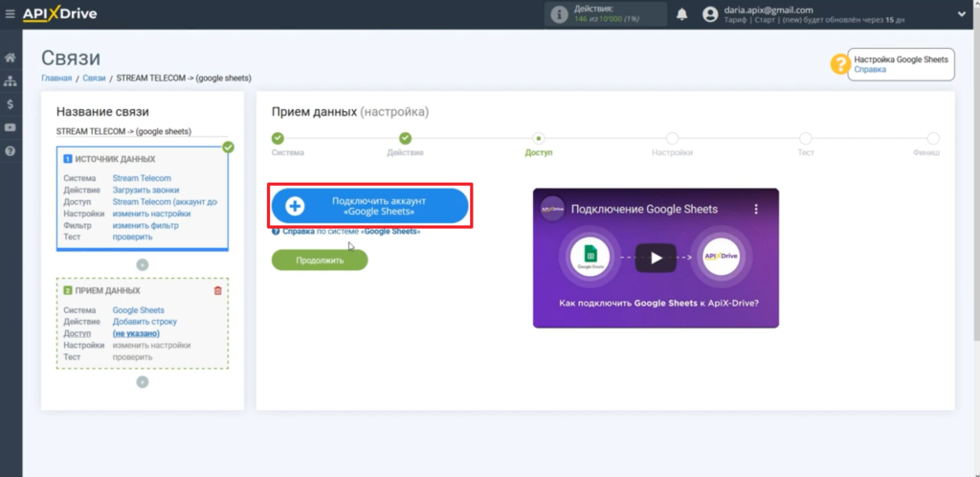This screenshot has height=477, width=980.
Task: Expand the account dropdown chevron
Action: (960, 14)
